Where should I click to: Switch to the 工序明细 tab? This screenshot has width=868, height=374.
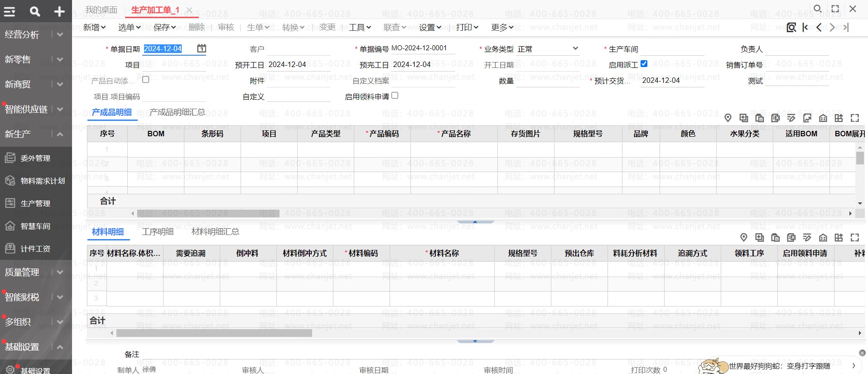coord(158,231)
